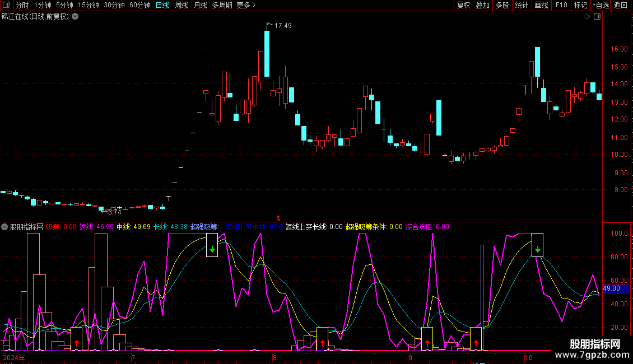Select the 60分钟 period tab
Screen dimensions: 633x364
pos(139,5)
